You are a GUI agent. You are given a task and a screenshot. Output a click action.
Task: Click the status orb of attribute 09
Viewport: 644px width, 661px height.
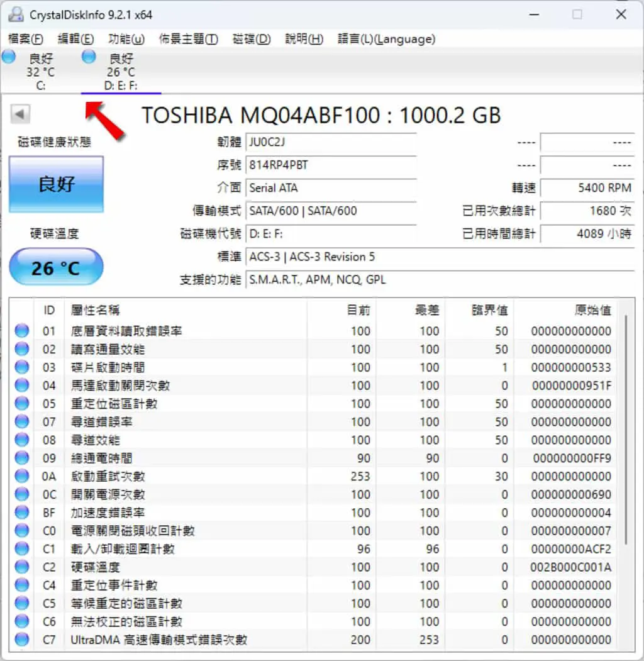point(22,458)
